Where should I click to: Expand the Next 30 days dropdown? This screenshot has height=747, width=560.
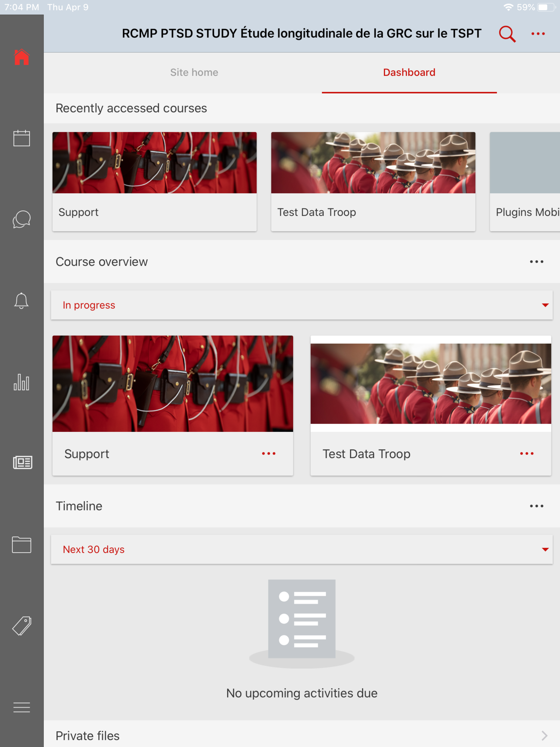click(x=302, y=549)
